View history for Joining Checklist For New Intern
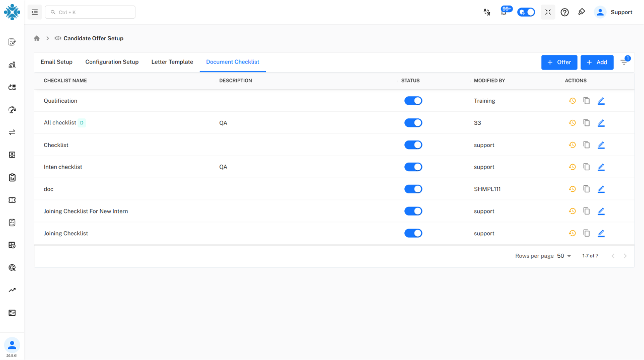Viewport: 644px width, 360px height. click(x=572, y=211)
